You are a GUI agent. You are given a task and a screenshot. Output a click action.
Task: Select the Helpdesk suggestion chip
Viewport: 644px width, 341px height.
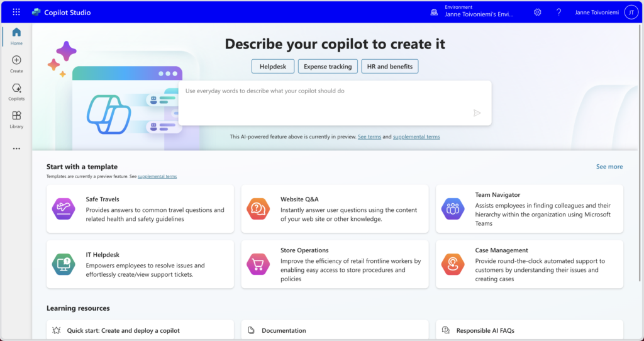pyautogui.click(x=273, y=66)
